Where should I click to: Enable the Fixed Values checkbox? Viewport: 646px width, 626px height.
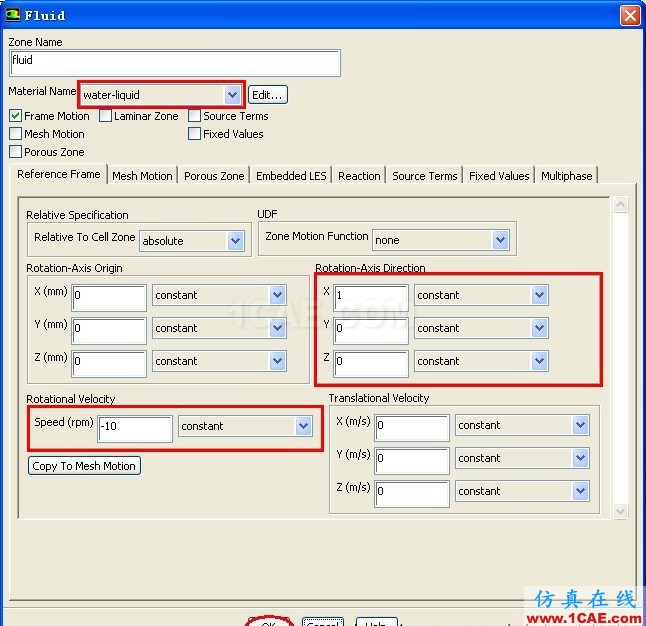[194, 134]
